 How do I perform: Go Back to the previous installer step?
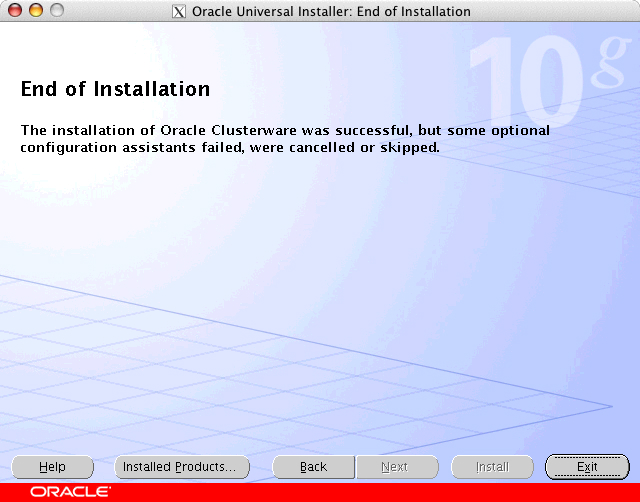[x=313, y=467]
